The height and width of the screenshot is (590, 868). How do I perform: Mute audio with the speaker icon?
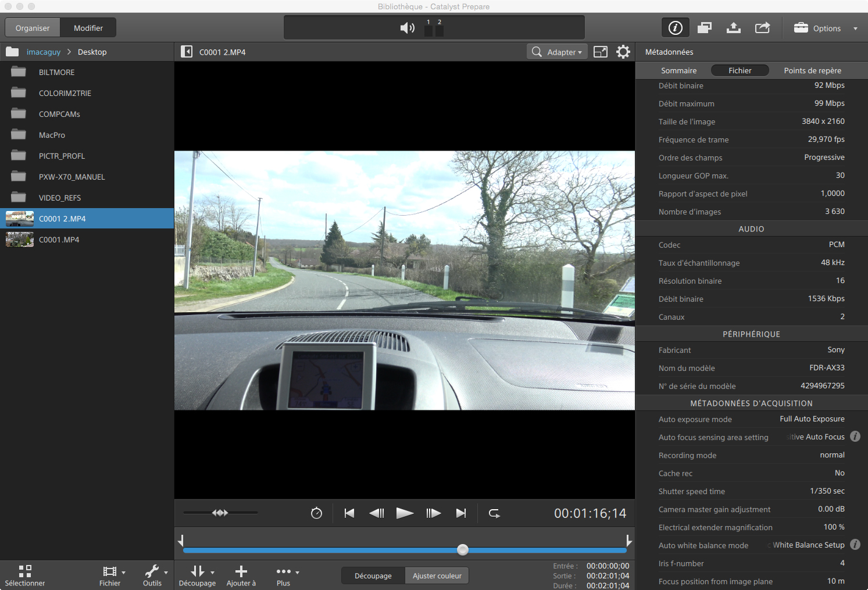click(408, 28)
